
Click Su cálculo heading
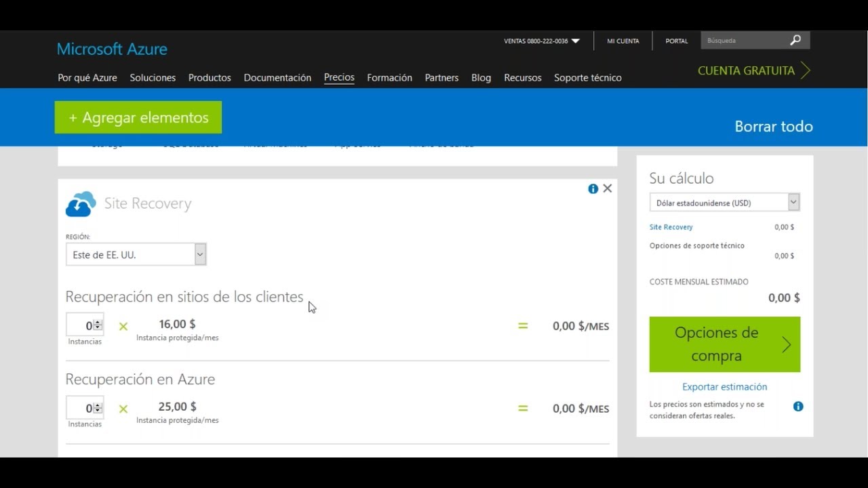tap(682, 178)
